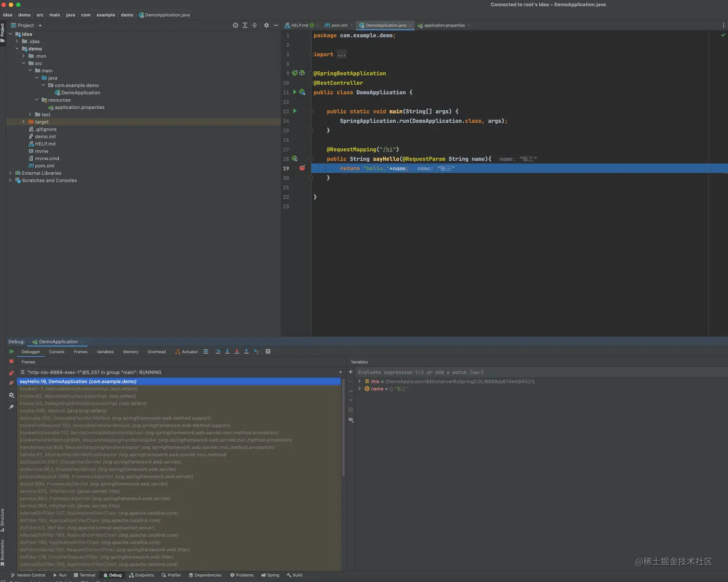Open debug settings gear icon

pyautogui.click(x=12, y=395)
